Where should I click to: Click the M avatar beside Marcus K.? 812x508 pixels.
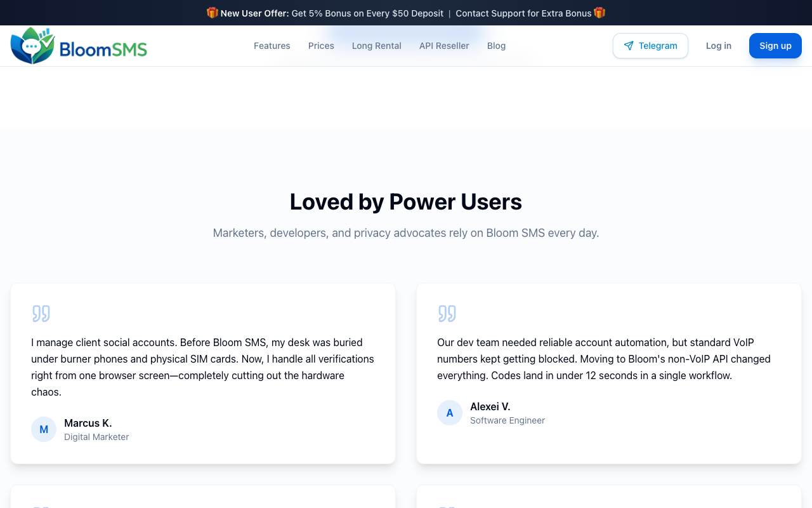click(x=44, y=429)
